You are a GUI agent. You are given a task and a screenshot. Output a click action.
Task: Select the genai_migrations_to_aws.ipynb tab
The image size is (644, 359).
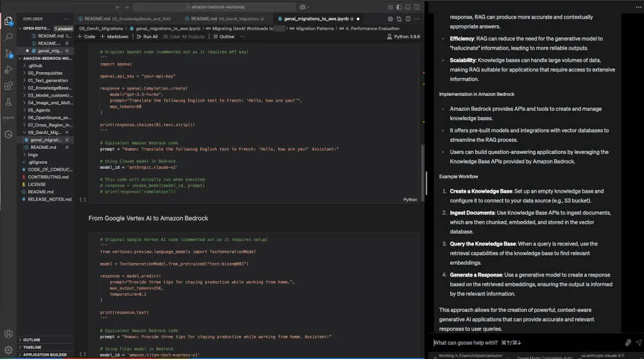tap(316, 19)
